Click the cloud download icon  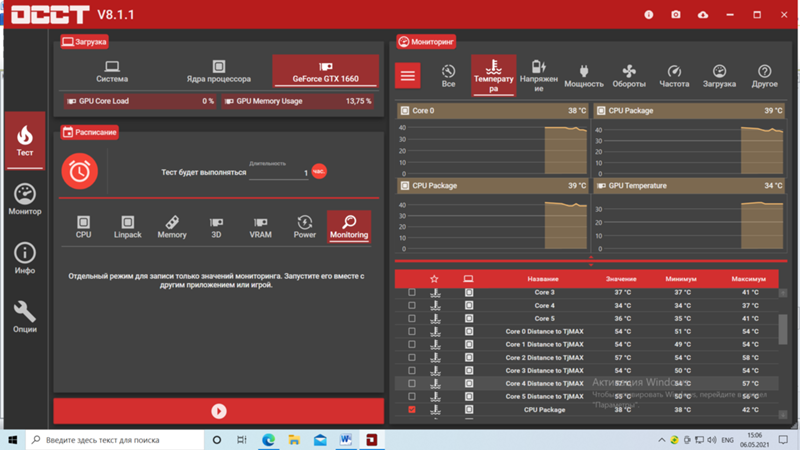[703, 15]
